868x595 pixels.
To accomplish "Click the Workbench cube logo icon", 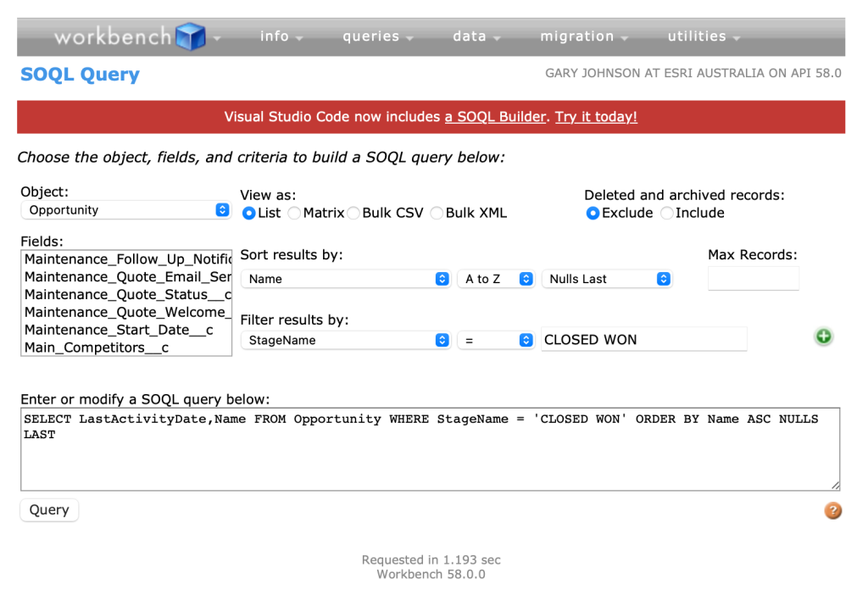I will tap(191, 36).
